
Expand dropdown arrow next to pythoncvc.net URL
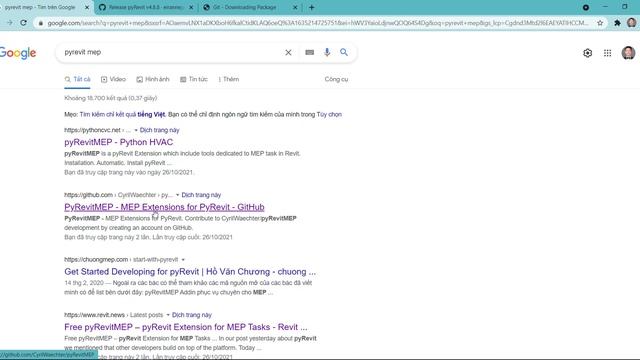point(136,130)
